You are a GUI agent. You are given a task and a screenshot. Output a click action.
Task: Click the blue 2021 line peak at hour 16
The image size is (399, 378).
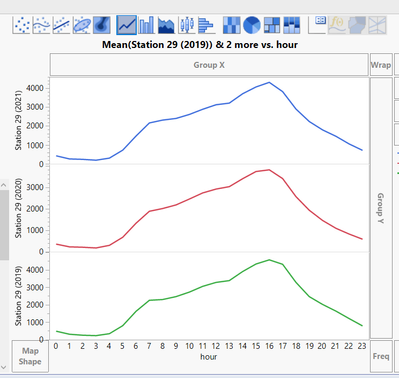(x=269, y=82)
